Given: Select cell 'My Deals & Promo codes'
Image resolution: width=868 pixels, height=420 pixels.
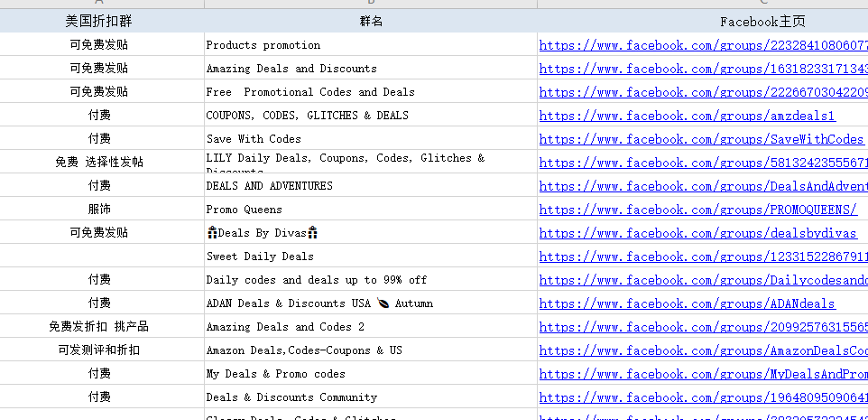Looking at the screenshot, I should (x=371, y=372).
